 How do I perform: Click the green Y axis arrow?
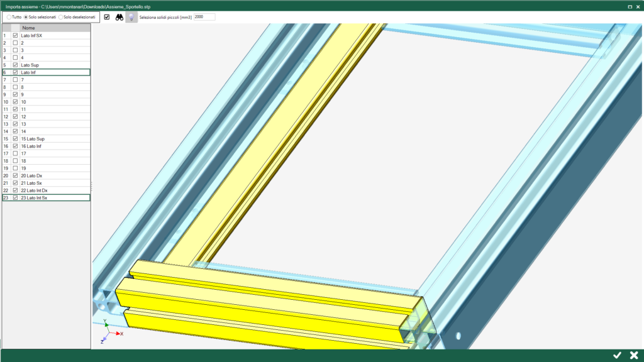pos(106,324)
